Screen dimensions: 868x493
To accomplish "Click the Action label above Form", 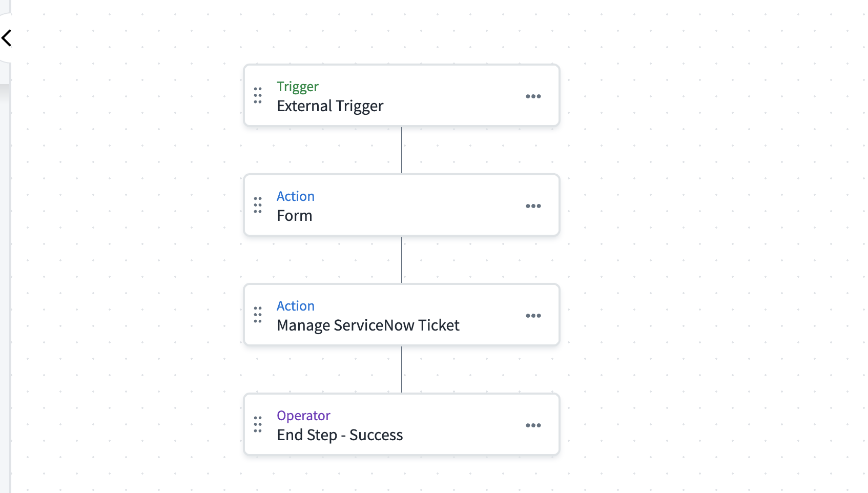I will coord(296,196).
